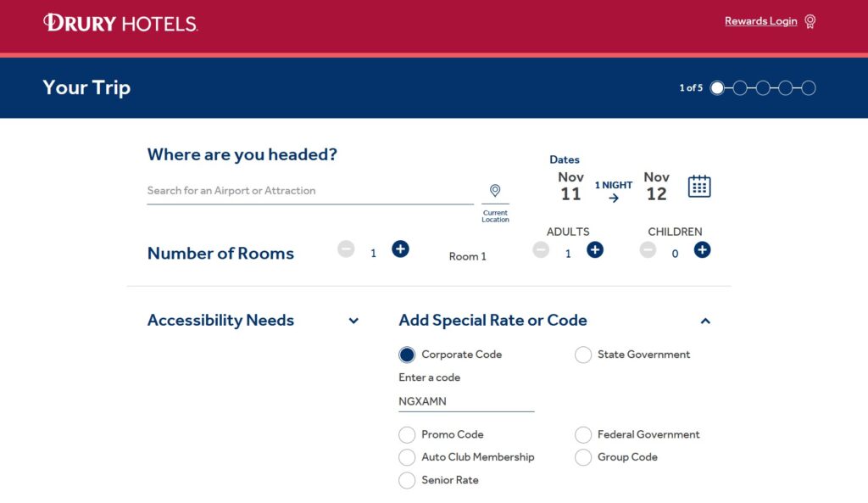The height and width of the screenshot is (503, 868).
Task: Collapse the Add Special Rate or Code section
Action: [x=705, y=321]
